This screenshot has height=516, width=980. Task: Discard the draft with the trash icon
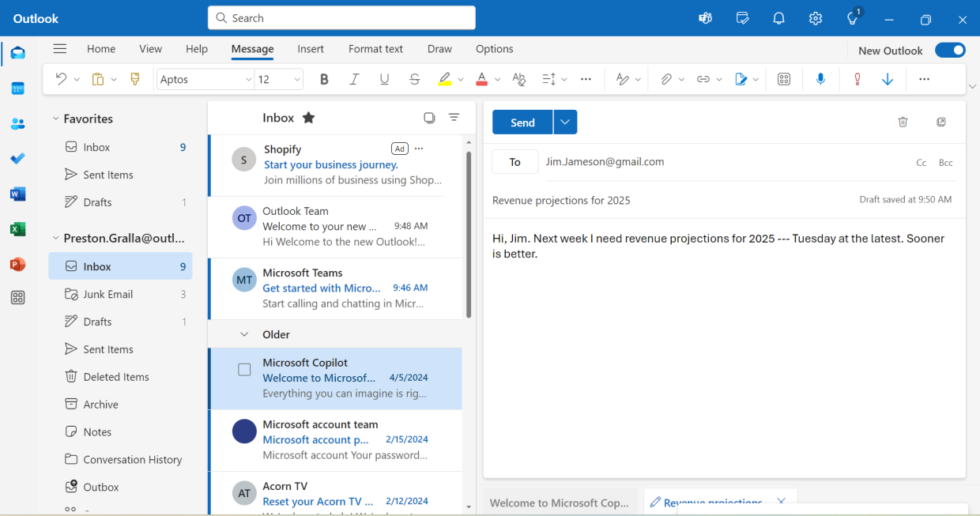pos(903,122)
